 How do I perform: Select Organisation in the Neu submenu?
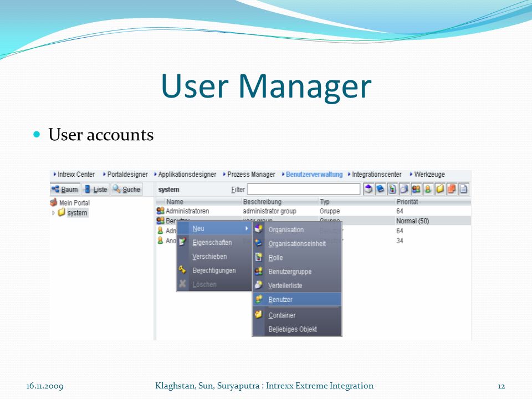coord(297,229)
